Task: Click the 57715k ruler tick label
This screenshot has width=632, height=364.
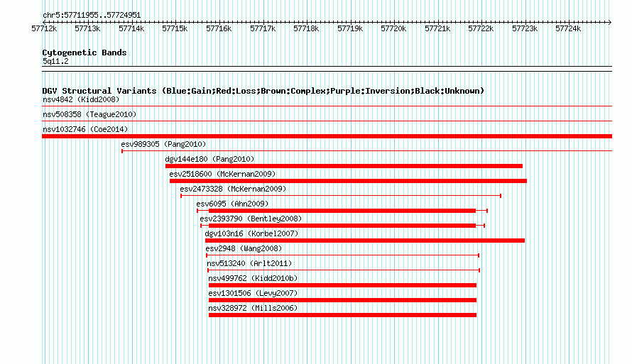Action: 175,28
